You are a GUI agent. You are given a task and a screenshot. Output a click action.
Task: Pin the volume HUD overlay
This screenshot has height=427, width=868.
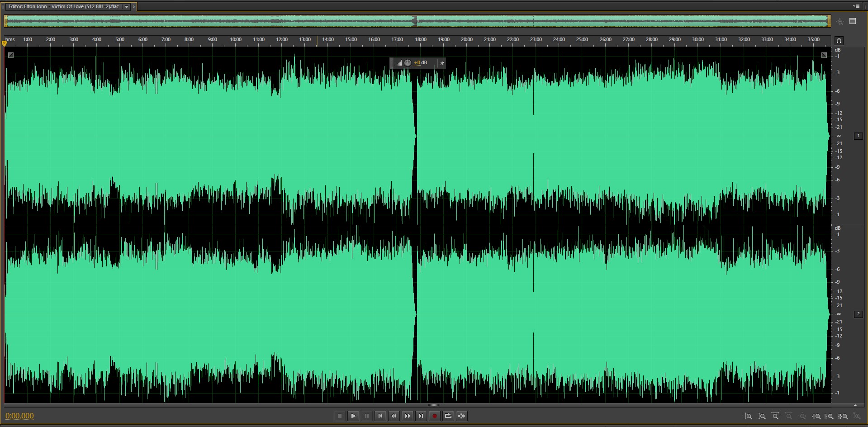click(x=442, y=63)
